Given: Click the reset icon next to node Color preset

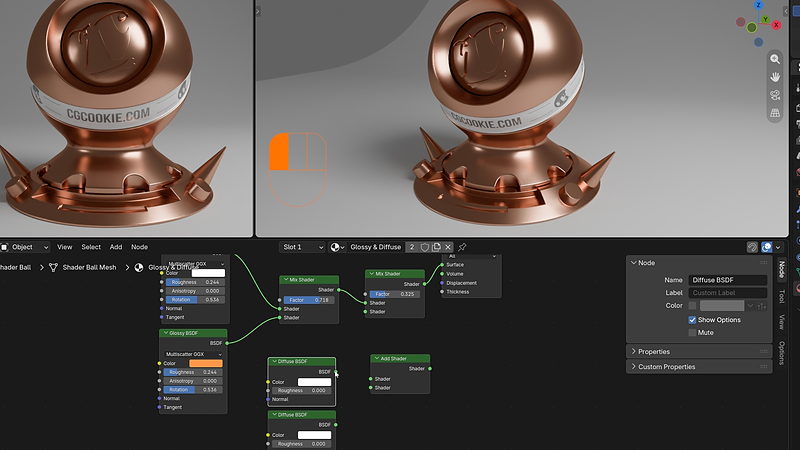Looking at the screenshot, I should click(762, 306).
